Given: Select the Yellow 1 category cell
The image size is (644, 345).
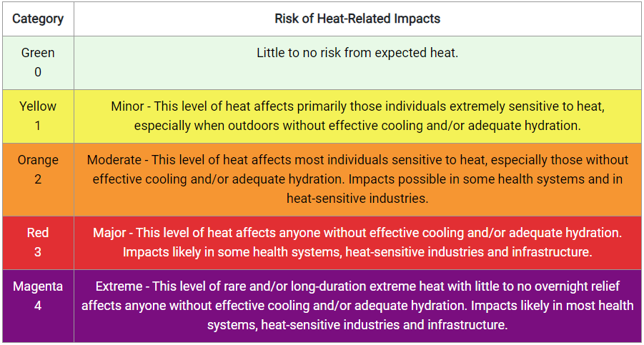Looking at the screenshot, I should [38, 116].
